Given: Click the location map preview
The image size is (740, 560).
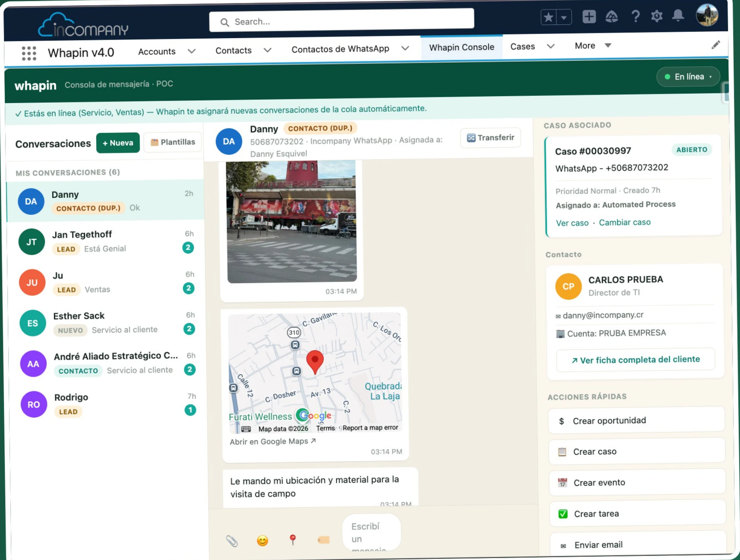Looking at the screenshot, I should (x=315, y=373).
